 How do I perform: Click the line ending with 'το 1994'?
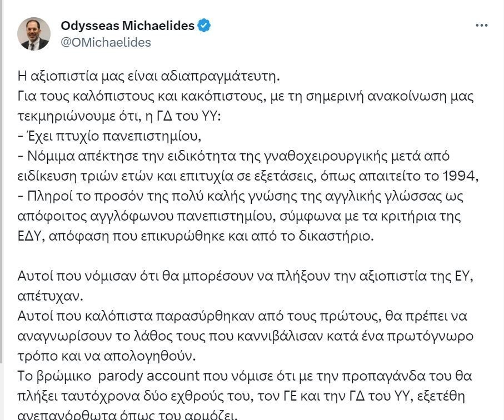tap(248, 176)
